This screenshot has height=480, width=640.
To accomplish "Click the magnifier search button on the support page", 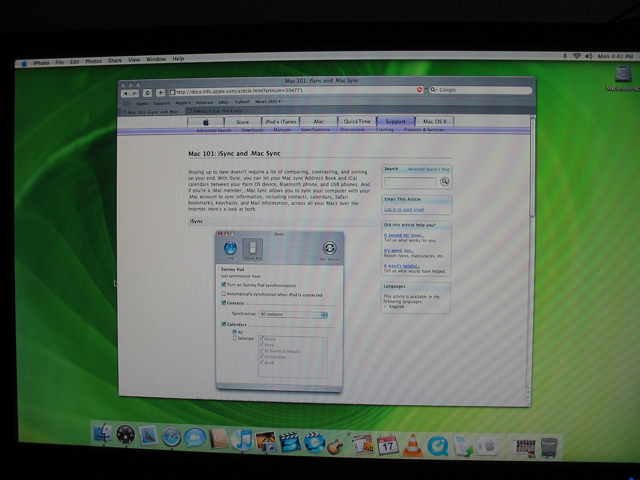I will [x=444, y=181].
